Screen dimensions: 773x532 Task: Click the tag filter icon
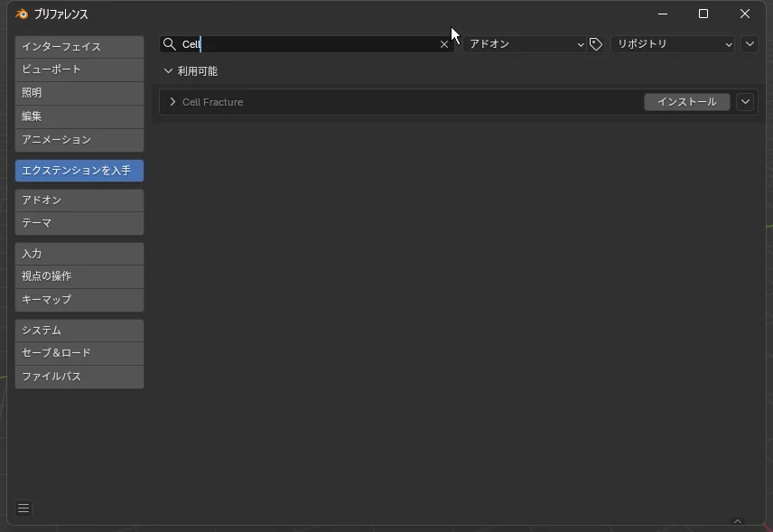click(x=596, y=44)
